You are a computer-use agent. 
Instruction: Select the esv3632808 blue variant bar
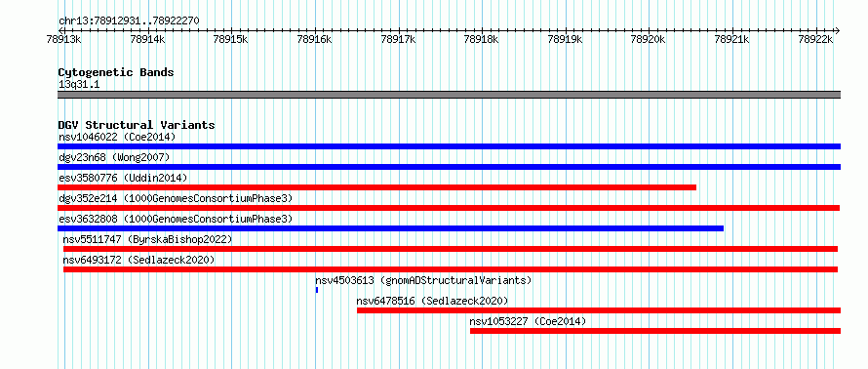click(x=390, y=228)
